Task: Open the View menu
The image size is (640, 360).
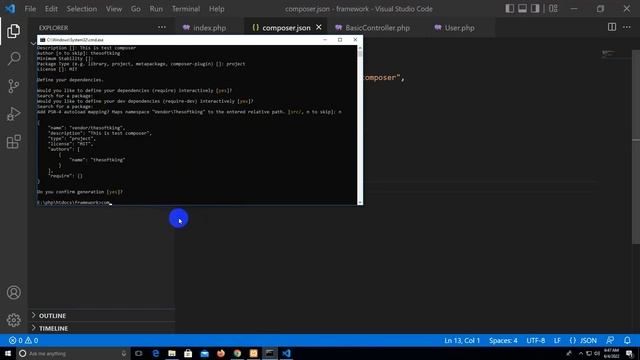Action: click(x=114, y=9)
